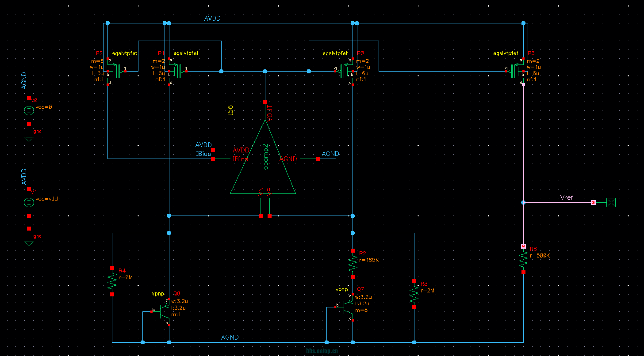Select the gnd triangle below V1
The image size is (644, 356).
click(x=29, y=244)
